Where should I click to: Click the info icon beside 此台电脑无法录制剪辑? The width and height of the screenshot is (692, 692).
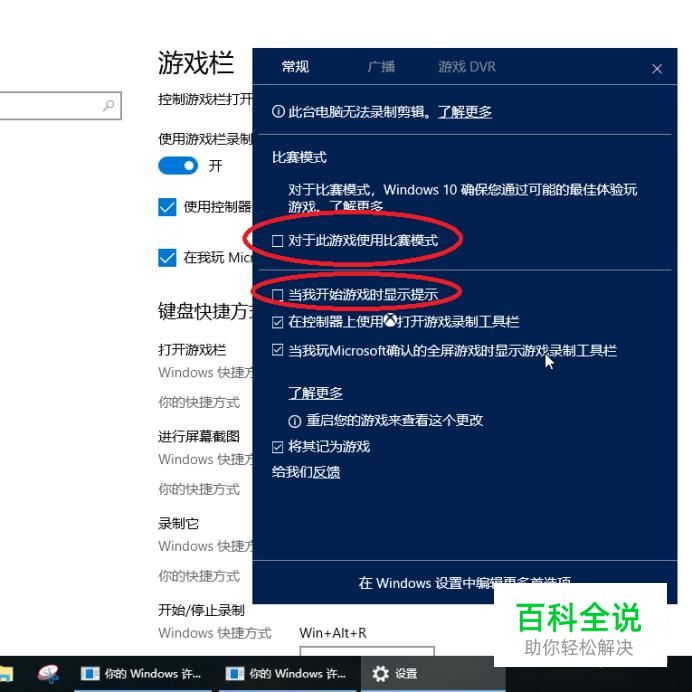(x=278, y=112)
